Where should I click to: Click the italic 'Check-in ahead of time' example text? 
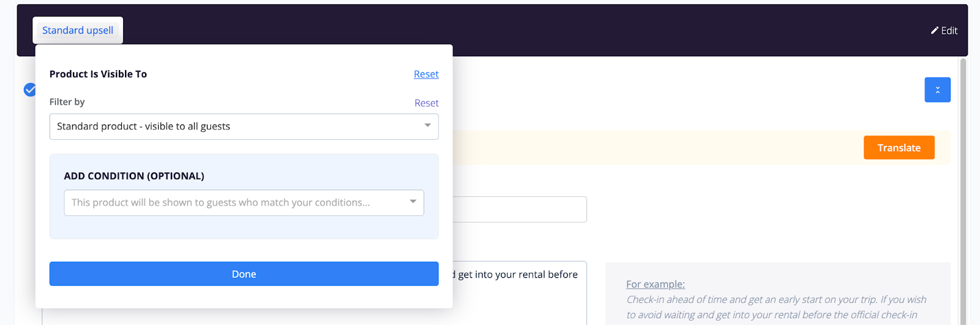[775, 300]
